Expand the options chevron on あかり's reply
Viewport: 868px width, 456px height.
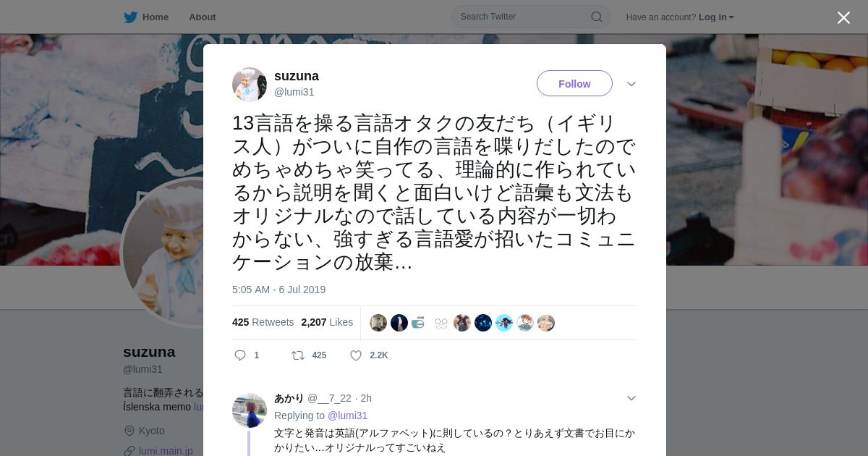(x=631, y=398)
